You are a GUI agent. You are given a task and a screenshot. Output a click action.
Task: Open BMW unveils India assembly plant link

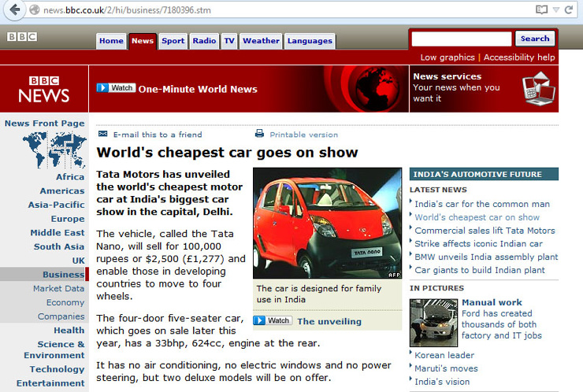486,257
